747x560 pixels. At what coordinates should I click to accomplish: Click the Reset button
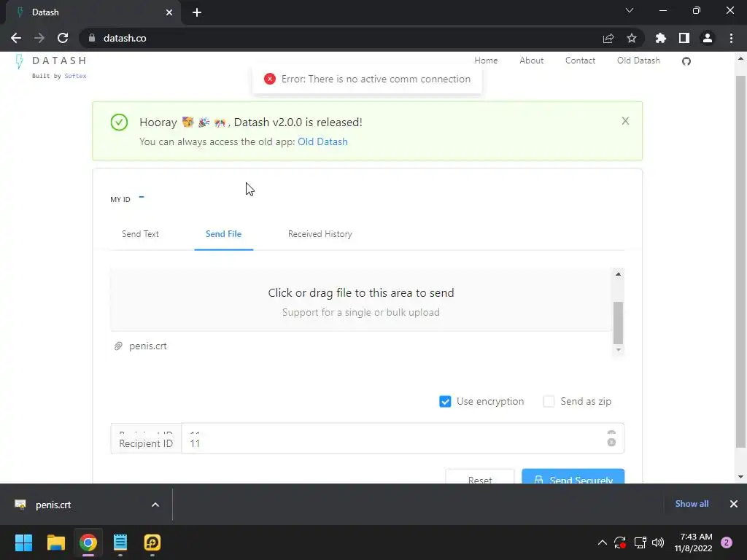pos(480,477)
